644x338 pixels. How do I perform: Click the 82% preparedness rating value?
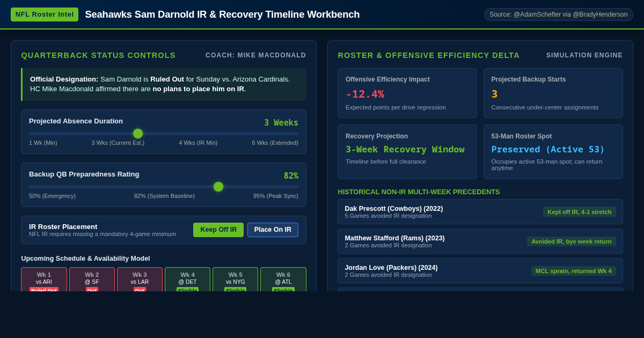click(291, 176)
